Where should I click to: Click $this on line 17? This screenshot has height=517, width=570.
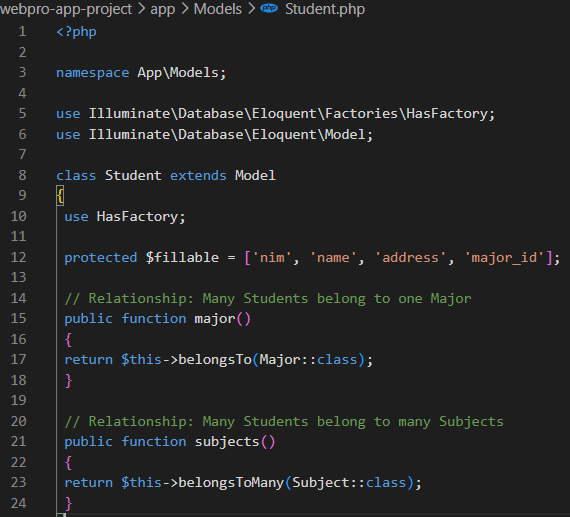(141, 360)
